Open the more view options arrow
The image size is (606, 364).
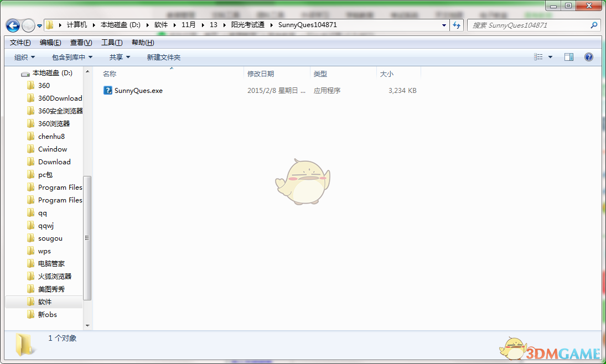coord(550,57)
